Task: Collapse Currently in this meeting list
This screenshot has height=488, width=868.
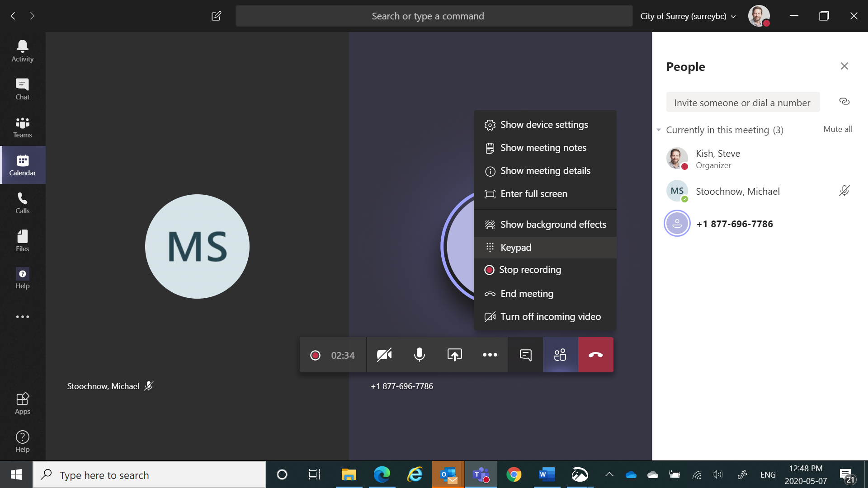Action: coord(659,130)
